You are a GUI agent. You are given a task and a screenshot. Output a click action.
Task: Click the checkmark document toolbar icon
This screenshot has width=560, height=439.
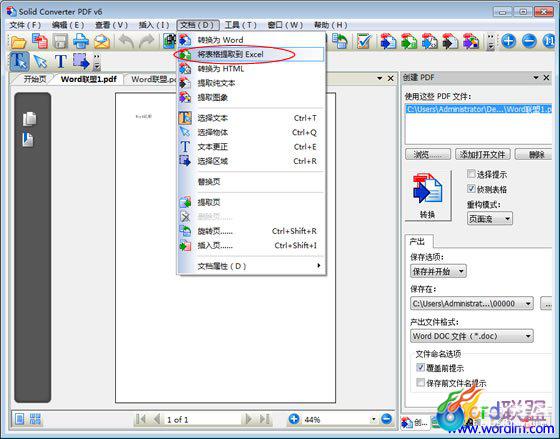365,41
